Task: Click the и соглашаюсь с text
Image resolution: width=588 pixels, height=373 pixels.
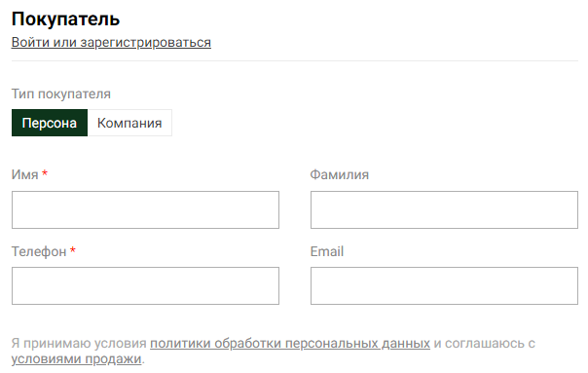Action: click(485, 344)
